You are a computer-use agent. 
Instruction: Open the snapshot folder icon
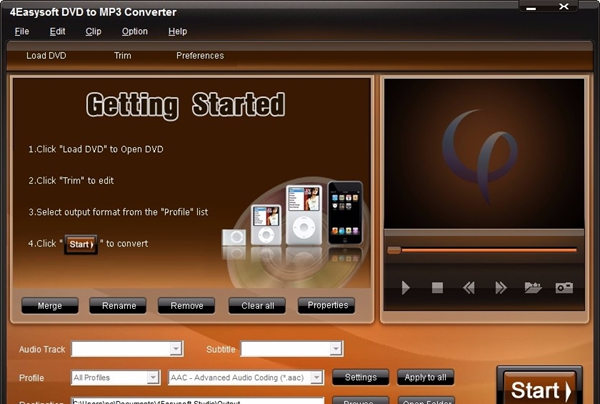(533, 287)
